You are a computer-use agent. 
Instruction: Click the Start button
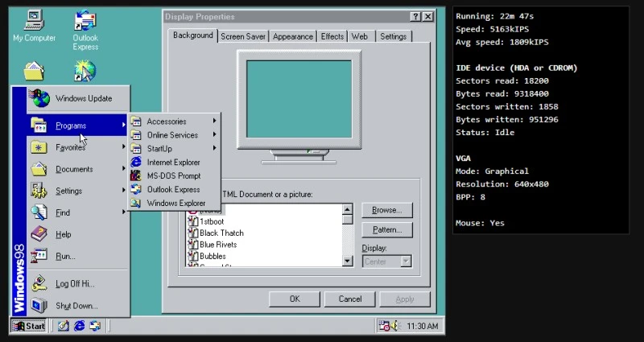pyautogui.click(x=29, y=327)
